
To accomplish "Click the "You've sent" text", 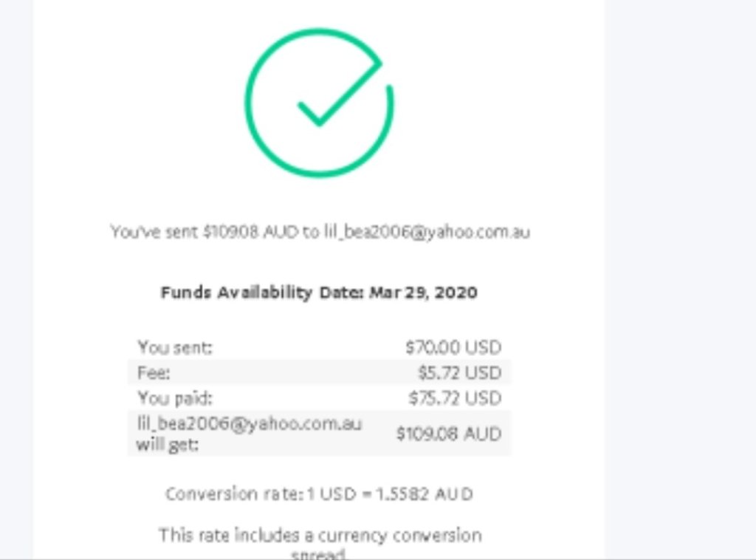I will [154, 232].
